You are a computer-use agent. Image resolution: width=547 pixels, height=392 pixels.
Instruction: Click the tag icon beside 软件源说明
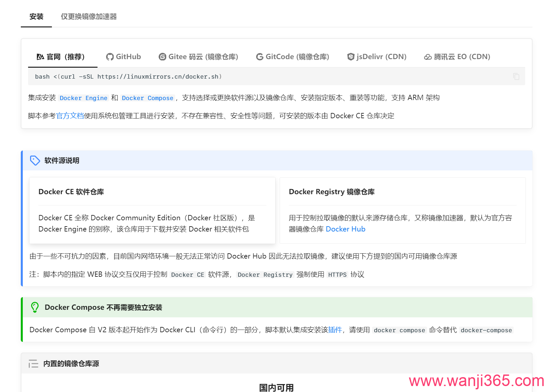(35, 160)
